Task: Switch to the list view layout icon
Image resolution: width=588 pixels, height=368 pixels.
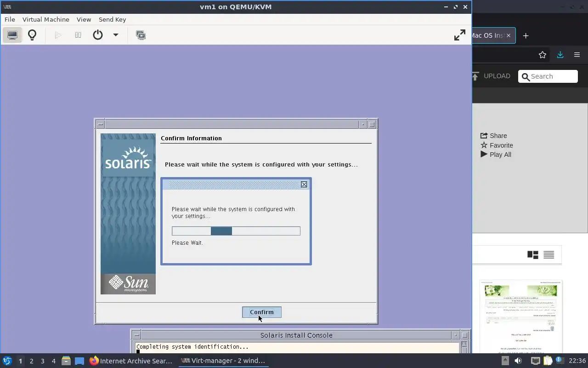Action: click(548, 255)
